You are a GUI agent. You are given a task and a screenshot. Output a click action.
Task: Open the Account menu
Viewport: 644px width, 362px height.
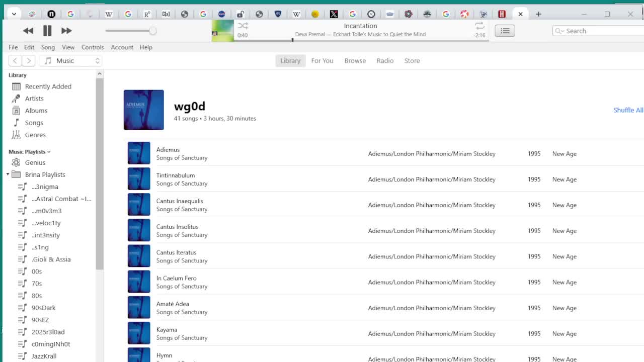[x=122, y=47]
